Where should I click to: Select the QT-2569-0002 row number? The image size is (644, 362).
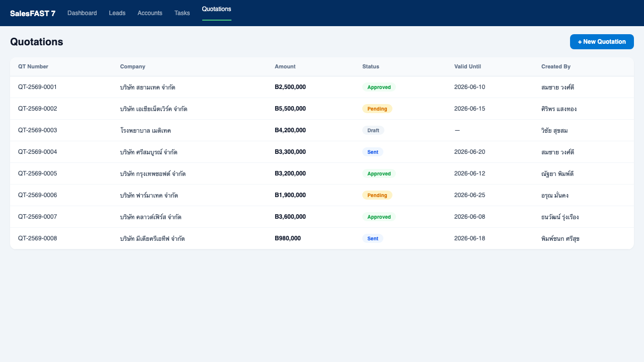click(37, 109)
